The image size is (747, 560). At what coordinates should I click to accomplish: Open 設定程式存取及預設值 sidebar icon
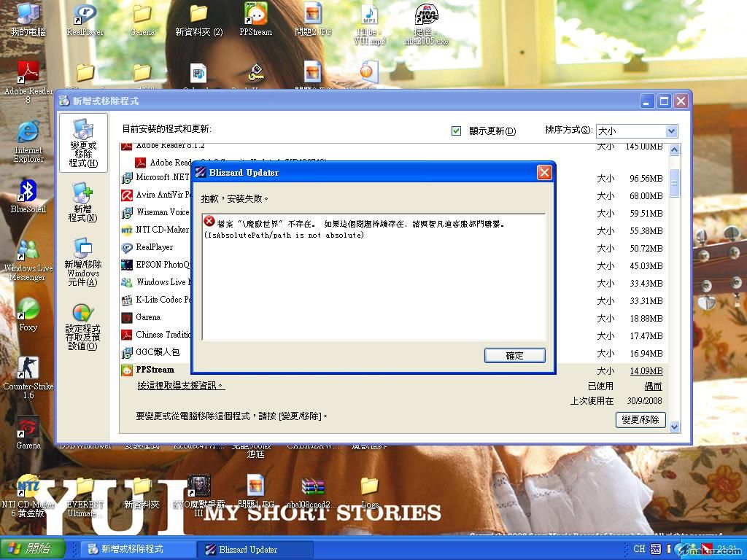(x=83, y=327)
